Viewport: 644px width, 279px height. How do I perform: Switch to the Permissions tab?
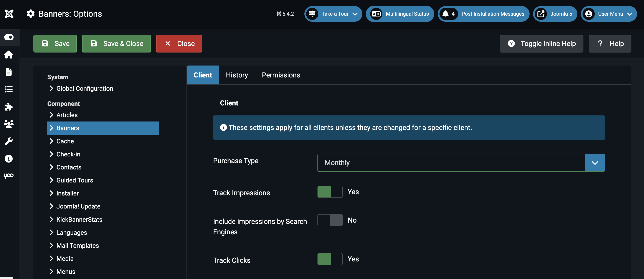coord(281,75)
